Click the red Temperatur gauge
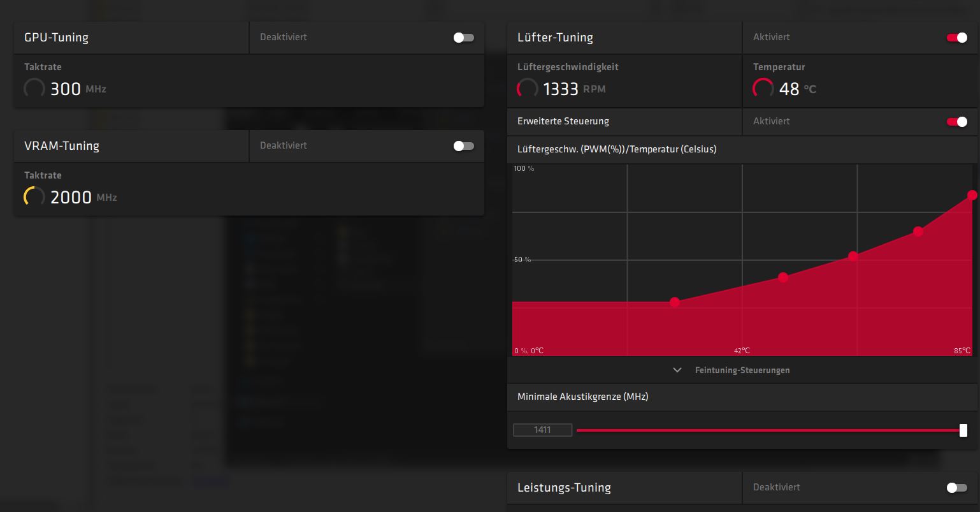 tap(763, 89)
